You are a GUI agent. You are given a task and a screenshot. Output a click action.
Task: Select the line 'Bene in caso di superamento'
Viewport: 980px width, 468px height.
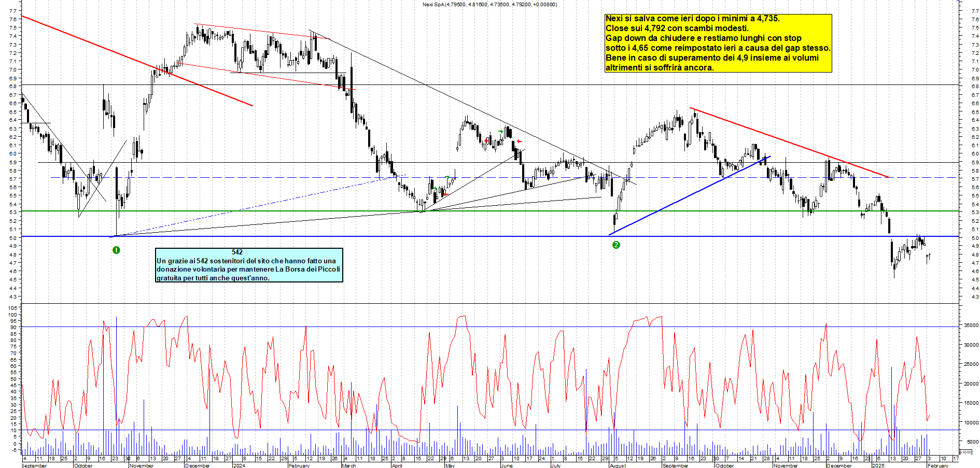coord(712,58)
